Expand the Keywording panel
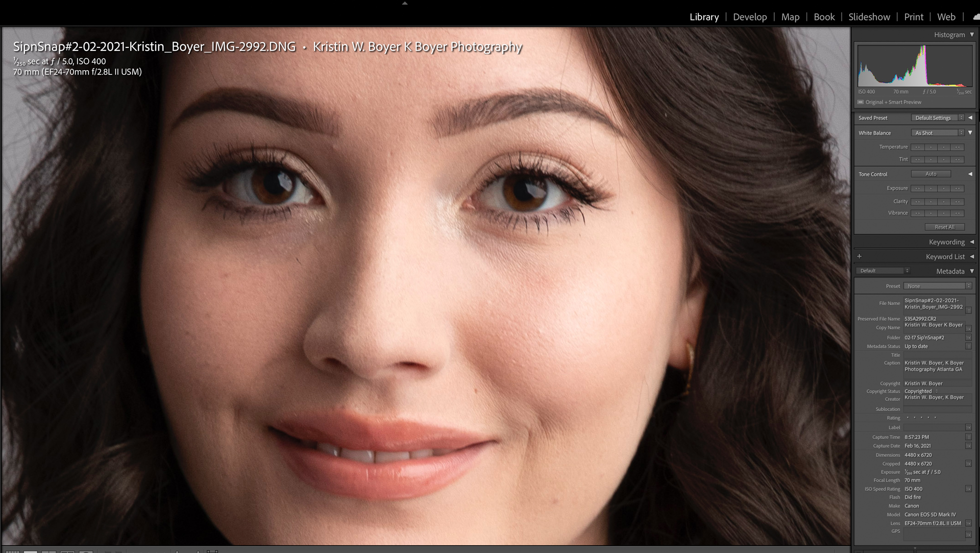Screen dimensions: 980x553 click(972, 242)
